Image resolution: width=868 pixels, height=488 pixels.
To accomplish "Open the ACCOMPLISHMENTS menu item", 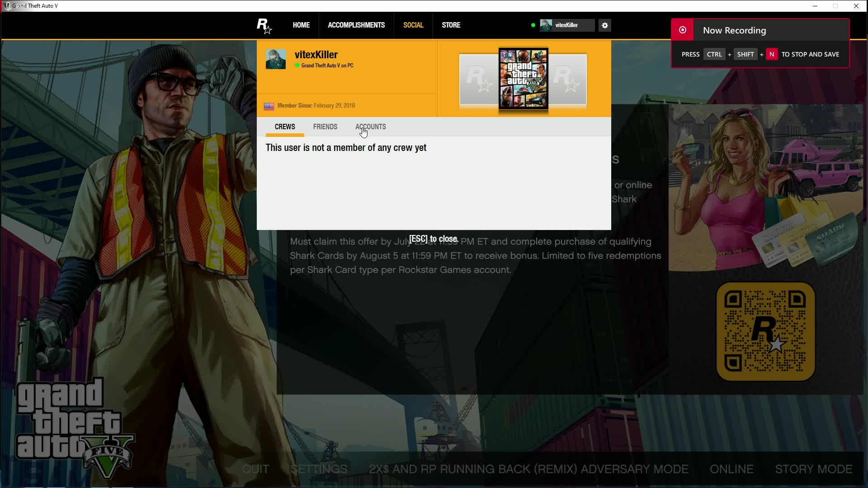I will (x=356, y=25).
